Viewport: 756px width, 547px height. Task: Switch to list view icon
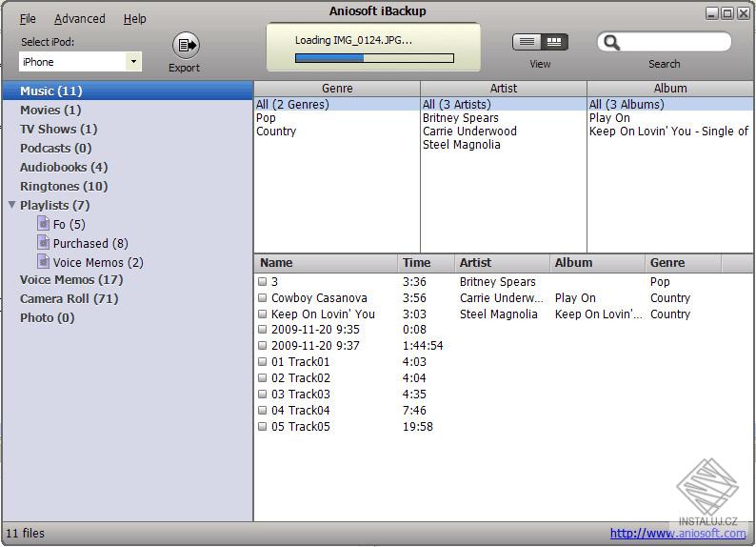[x=527, y=42]
